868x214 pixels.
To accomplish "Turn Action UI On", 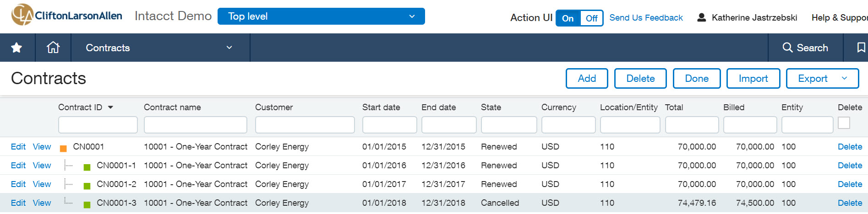I will pyautogui.click(x=568, y=18).
